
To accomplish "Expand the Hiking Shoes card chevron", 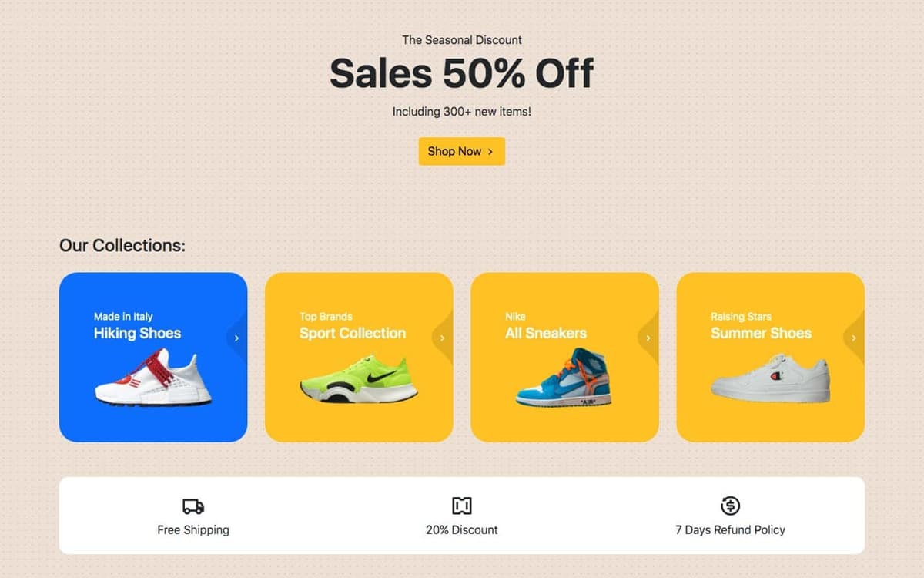I will (x=236, y=338).
